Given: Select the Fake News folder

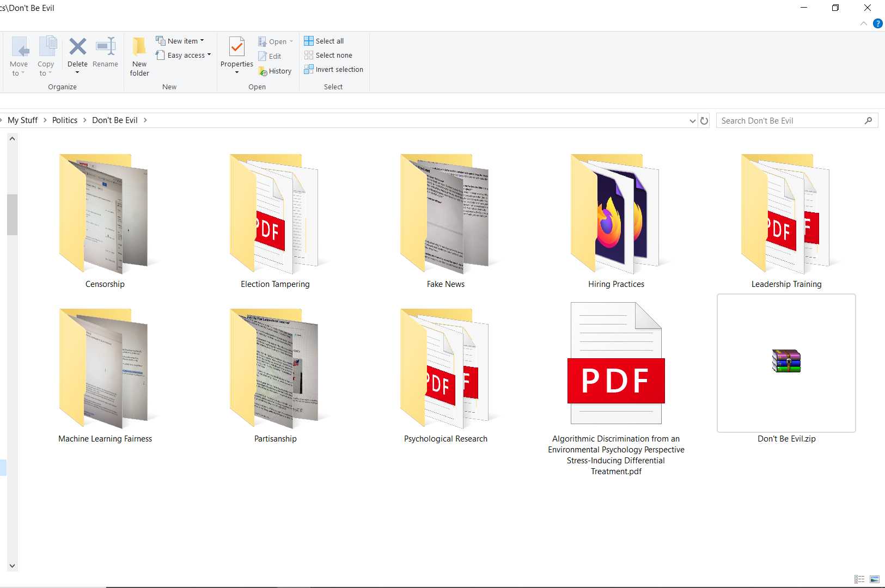Looking at the screenshot, I should click(x=445, y=221).
